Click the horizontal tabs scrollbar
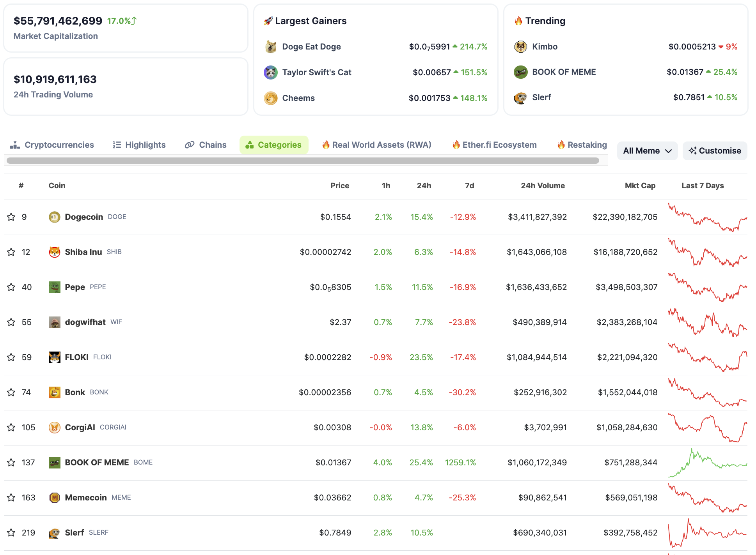 (303, 161)
